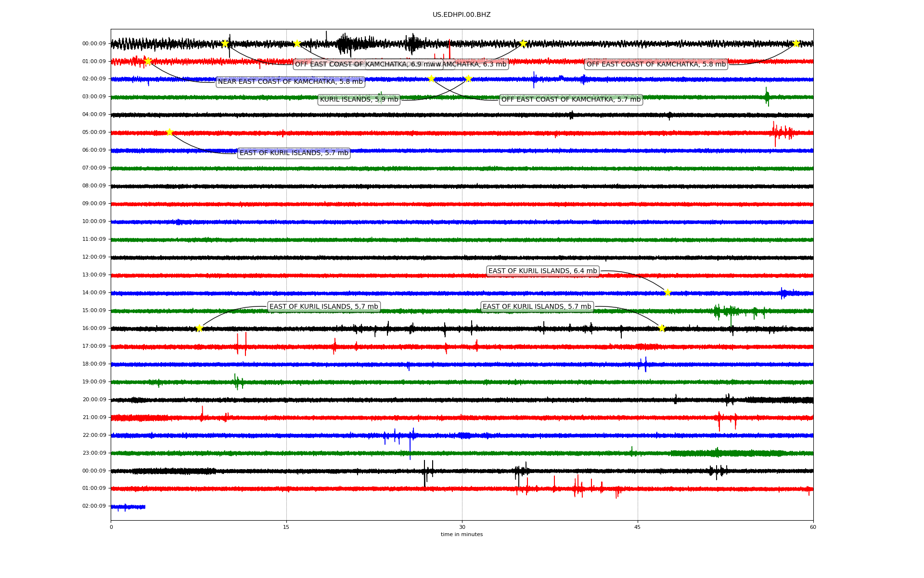
Task: Click the 23:00:09 time label
Action: point(94,453)
